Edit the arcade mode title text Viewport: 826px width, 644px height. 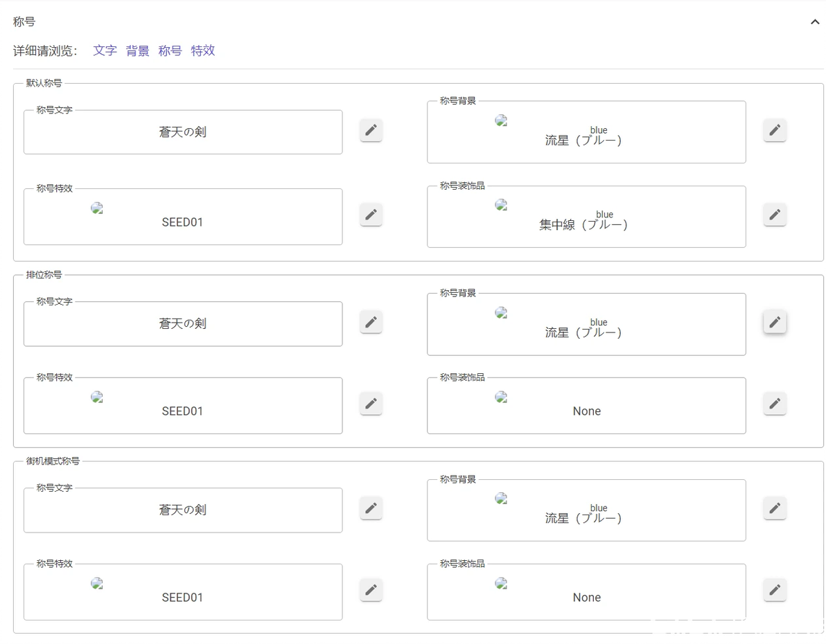coord(371,508)
